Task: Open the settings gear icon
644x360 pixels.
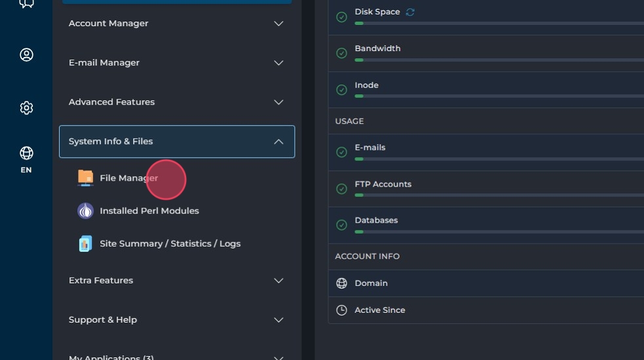Action: [x=26, y=108]
